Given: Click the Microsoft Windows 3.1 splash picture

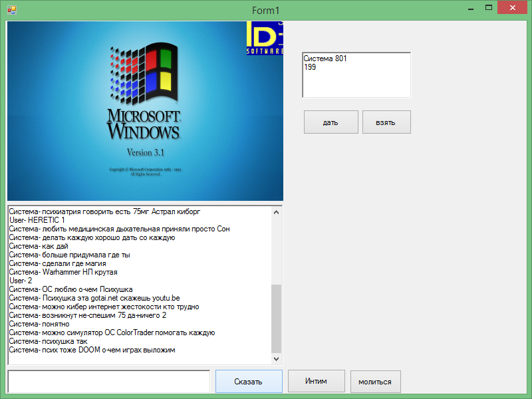Looking at the screenshot, I should (145, 111).
